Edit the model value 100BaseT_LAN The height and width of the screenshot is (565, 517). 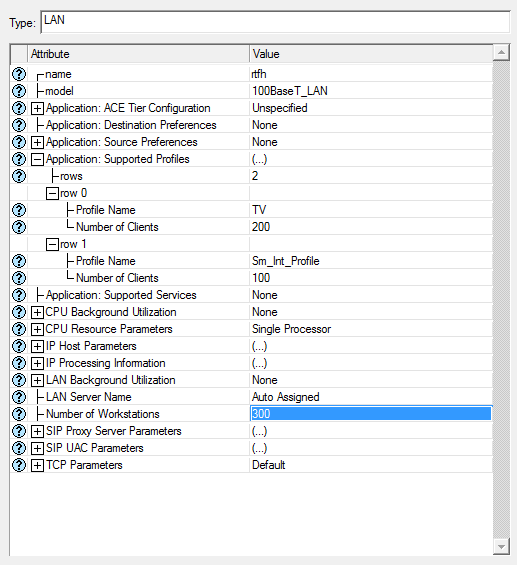(371, 91)
